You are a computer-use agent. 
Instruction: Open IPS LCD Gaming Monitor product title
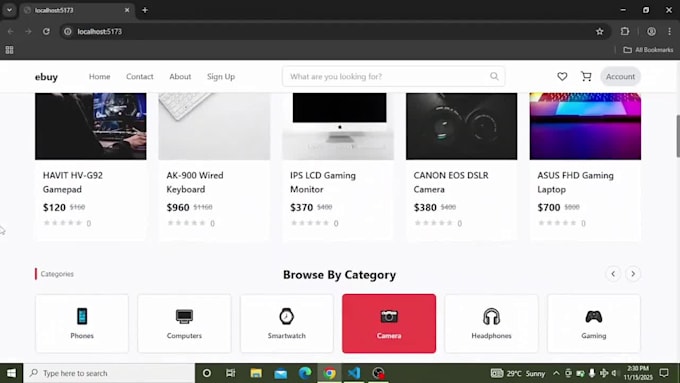pos(323,182)
